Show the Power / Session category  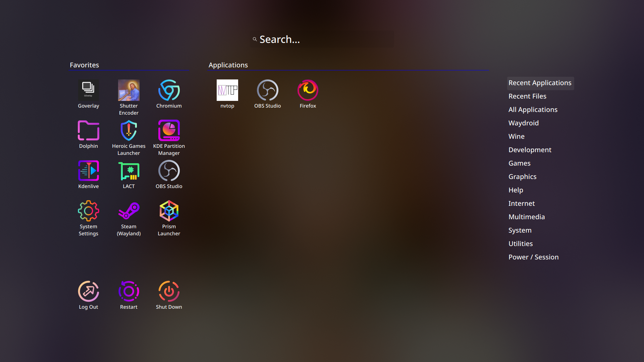click(533, 257)
